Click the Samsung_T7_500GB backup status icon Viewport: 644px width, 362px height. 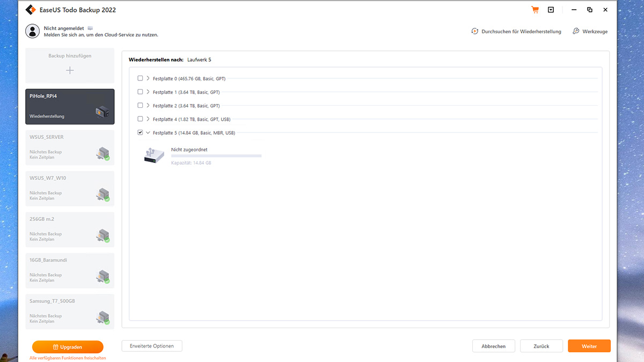click(x=103, y=318)
